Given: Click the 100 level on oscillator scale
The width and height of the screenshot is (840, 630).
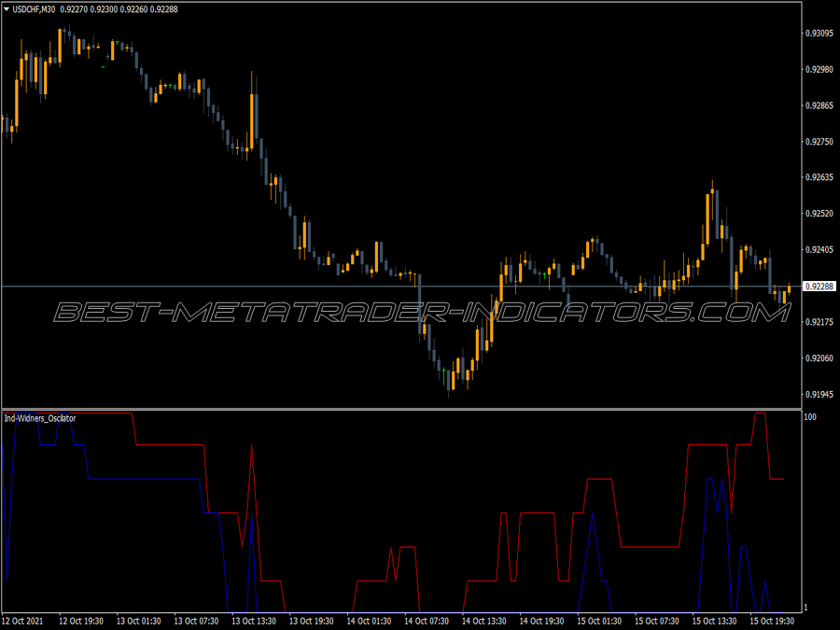Looking at the screenshot, I should point(810,417).
